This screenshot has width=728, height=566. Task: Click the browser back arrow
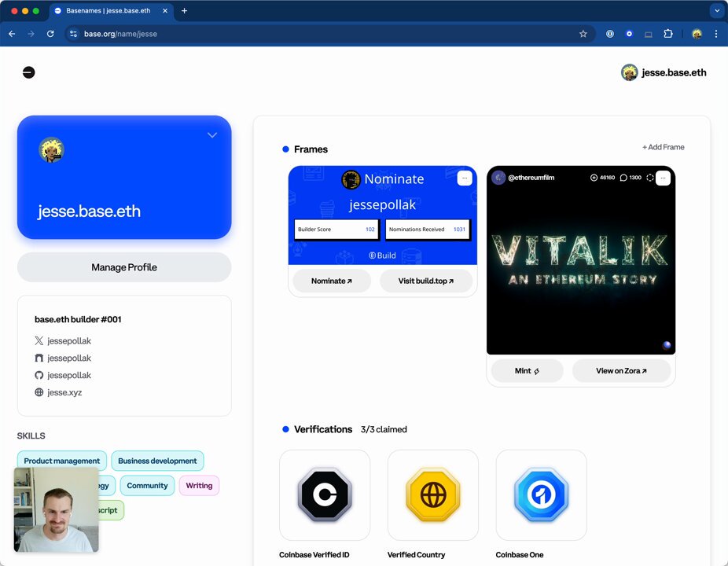click(12, 34)
